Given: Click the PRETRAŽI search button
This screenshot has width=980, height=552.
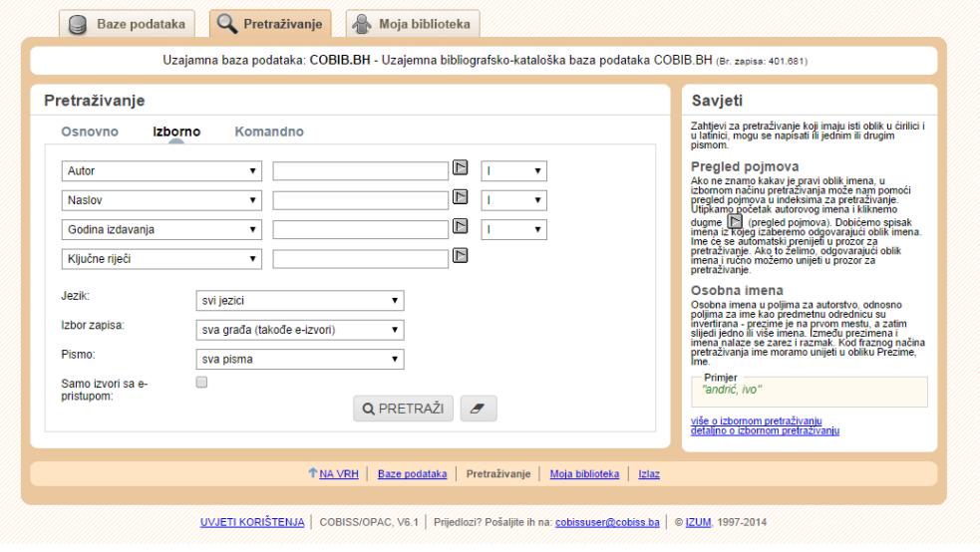Looking at the screenshot, I should pos(403,409).
